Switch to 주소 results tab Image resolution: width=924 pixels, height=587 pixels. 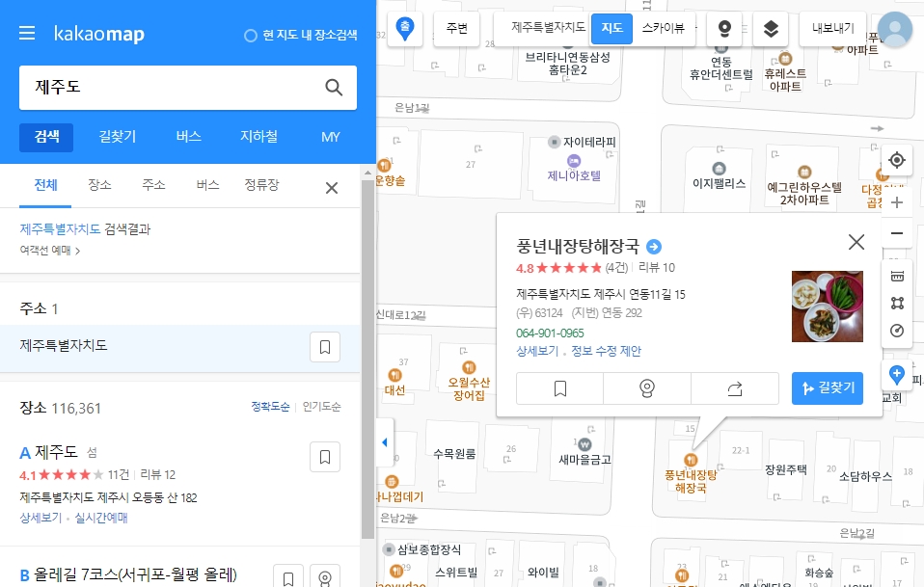[153, 185]
